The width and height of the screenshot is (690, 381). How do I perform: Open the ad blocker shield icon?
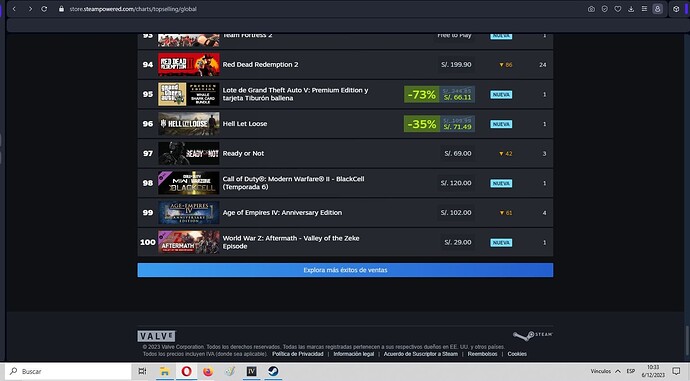click(x=605, y=9)
